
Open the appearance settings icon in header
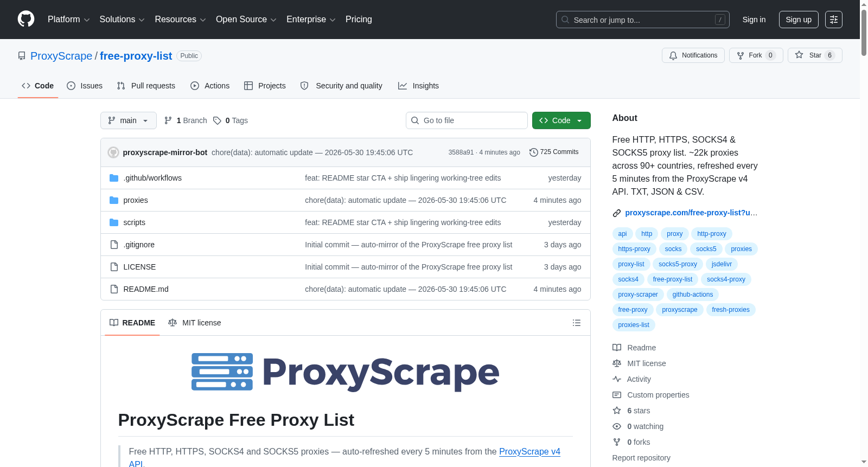(x=834, y=20)
